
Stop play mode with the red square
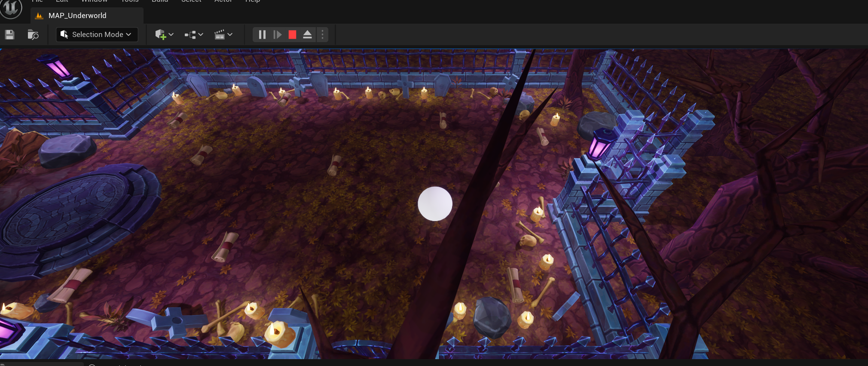click(292, 34)
